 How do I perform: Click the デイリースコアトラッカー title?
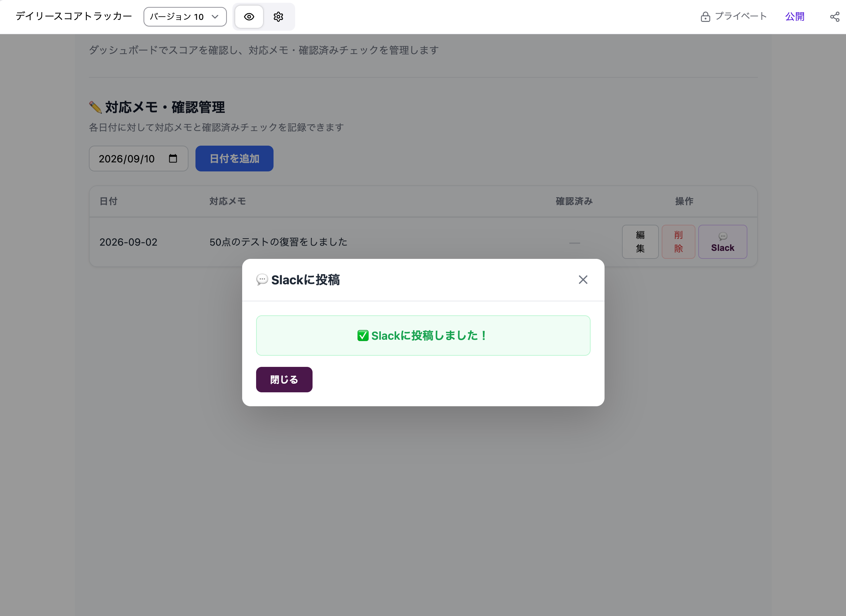pos(74,16)
